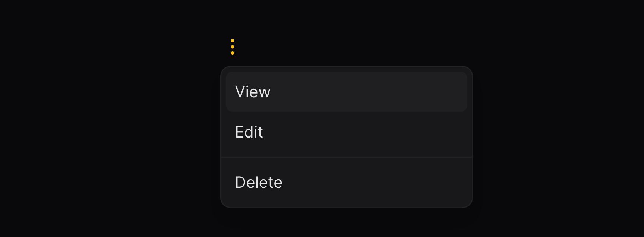Select Delete below the separator line
644x237 pixels.
point(347,182)
